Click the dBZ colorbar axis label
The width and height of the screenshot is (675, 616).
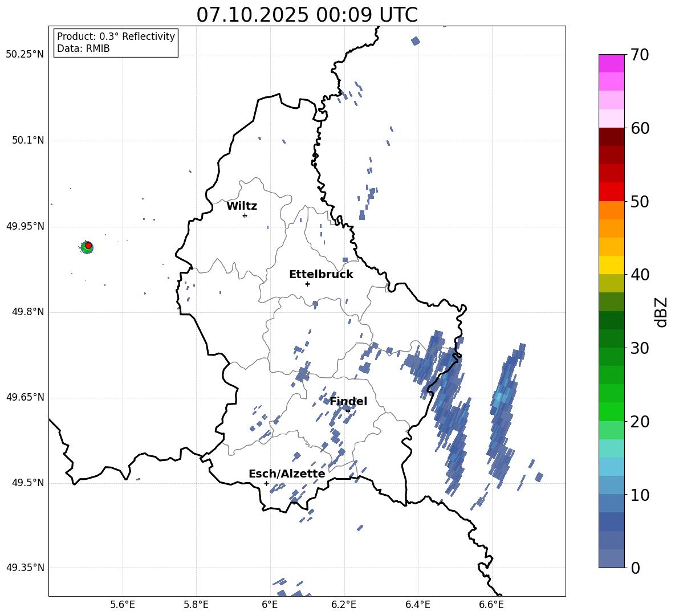tap(661, 312)
